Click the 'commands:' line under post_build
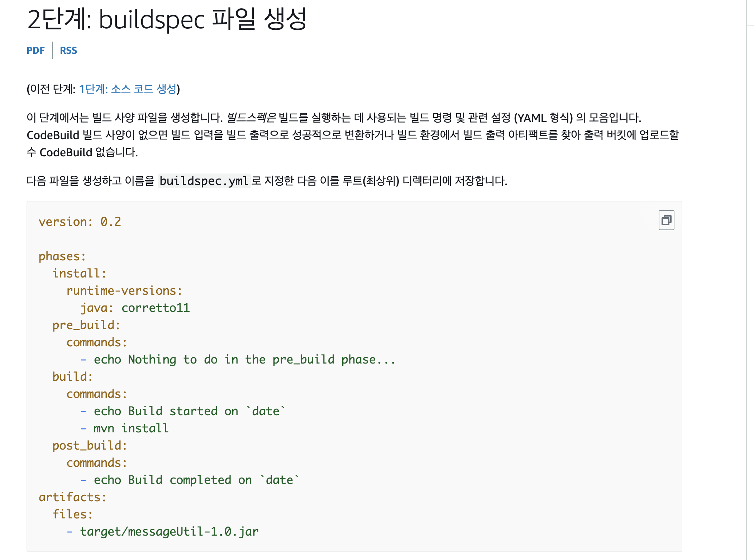Viewport: 754px width, 560px height. (x=97, y=463)
